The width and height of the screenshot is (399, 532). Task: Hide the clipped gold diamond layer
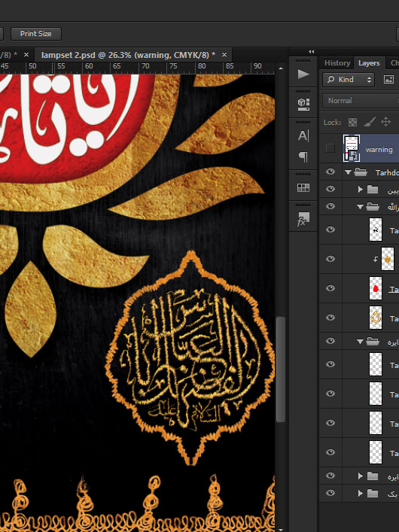coord(330,259)
